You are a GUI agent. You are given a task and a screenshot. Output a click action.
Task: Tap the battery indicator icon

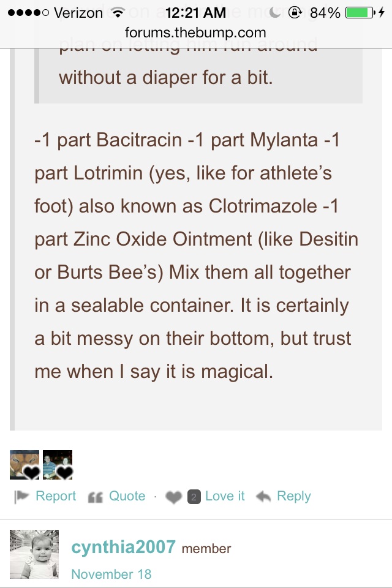coord(360,13)
